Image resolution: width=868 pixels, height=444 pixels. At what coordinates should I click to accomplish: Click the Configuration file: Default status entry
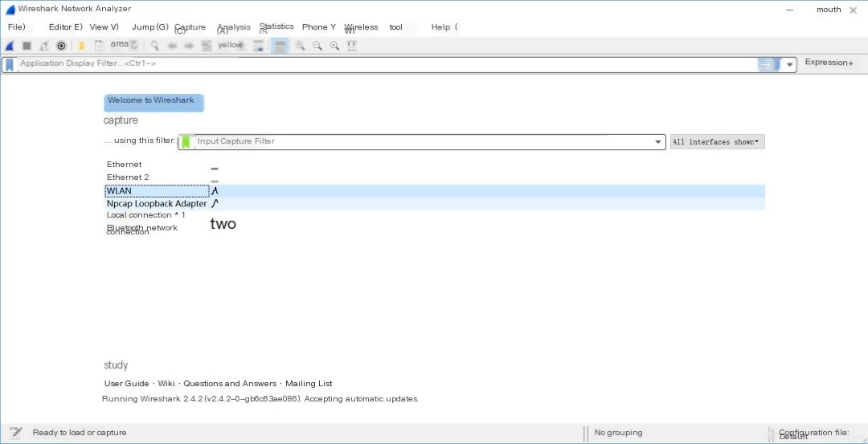click(x=813, y=434)
